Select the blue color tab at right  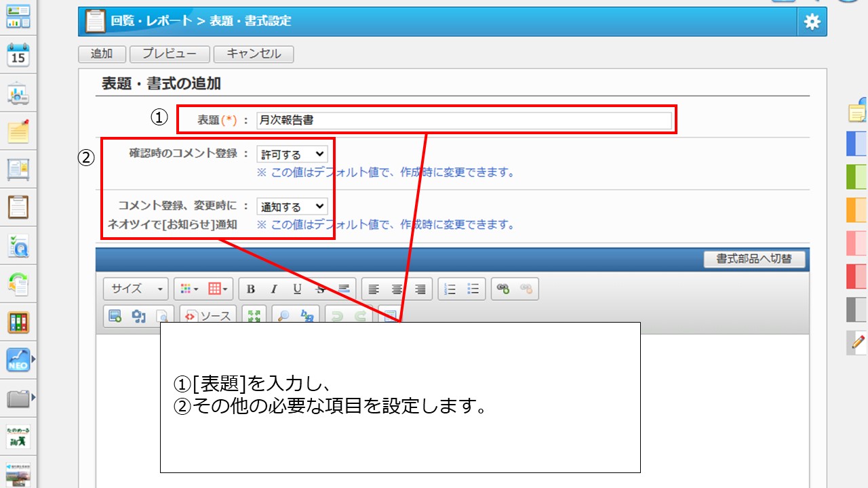tap(857, 144)
